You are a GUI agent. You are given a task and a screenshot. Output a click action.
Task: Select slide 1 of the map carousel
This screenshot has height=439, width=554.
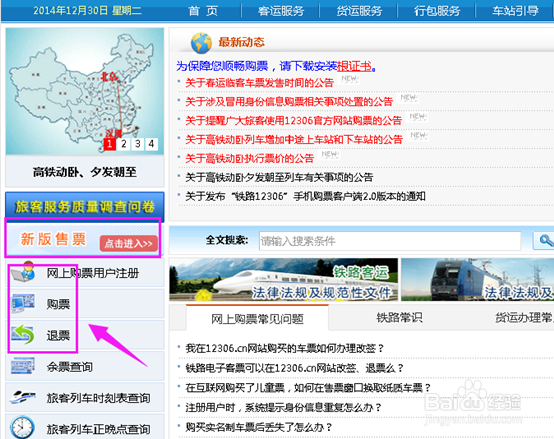pyautogui.click(x=110, y=144)
